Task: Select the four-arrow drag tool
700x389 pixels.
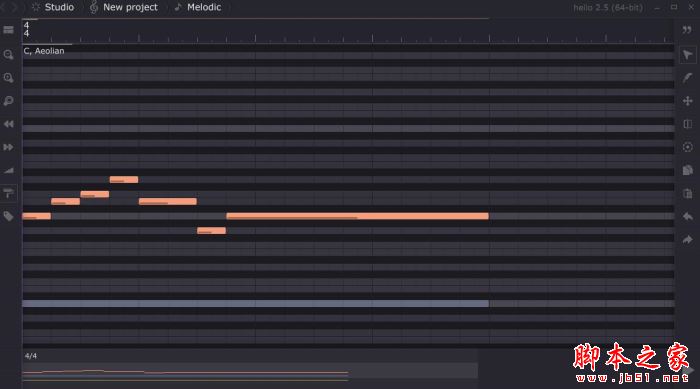Action: click(688, 101)
